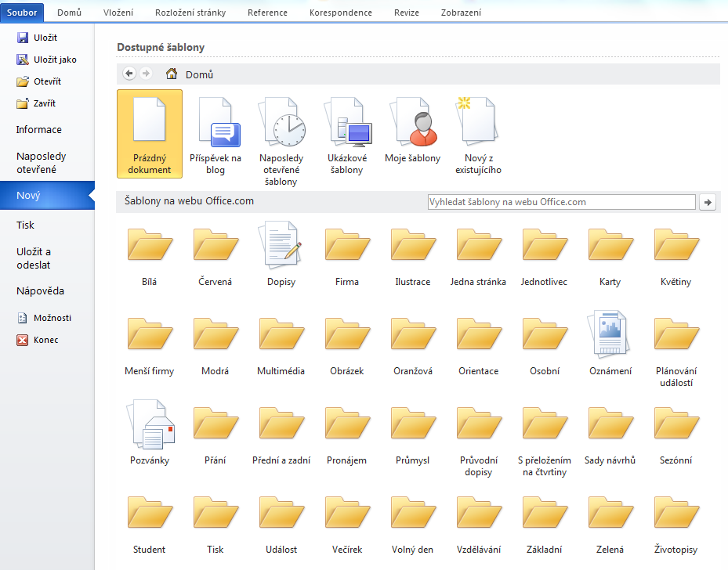Click the Office.com template search field

coord(561,202)
